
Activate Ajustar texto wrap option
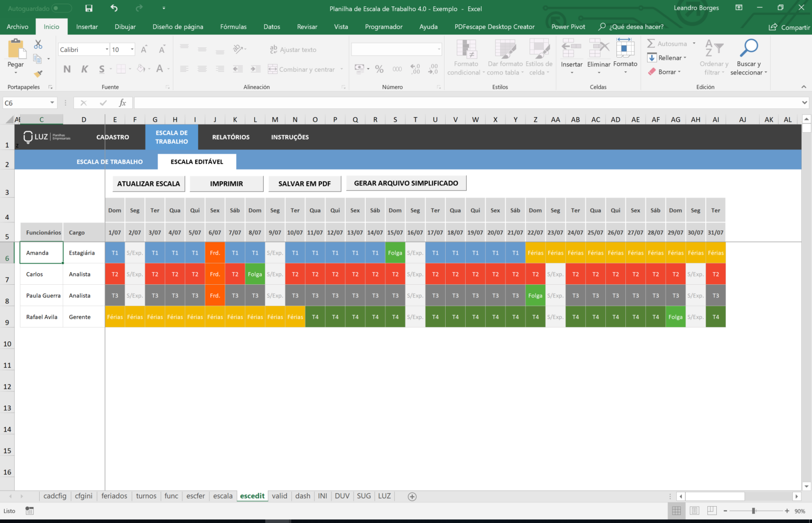point(294,49)
